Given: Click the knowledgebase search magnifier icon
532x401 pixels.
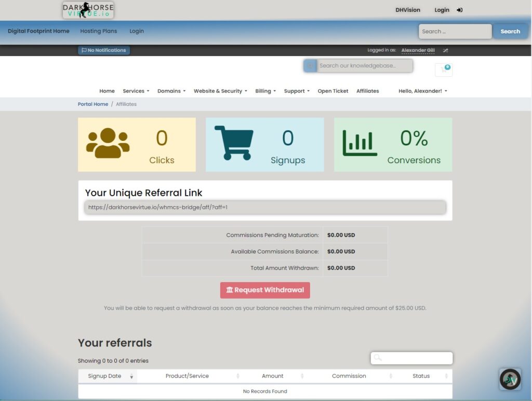Looking at the screenshot, I should tap(310, 65).
